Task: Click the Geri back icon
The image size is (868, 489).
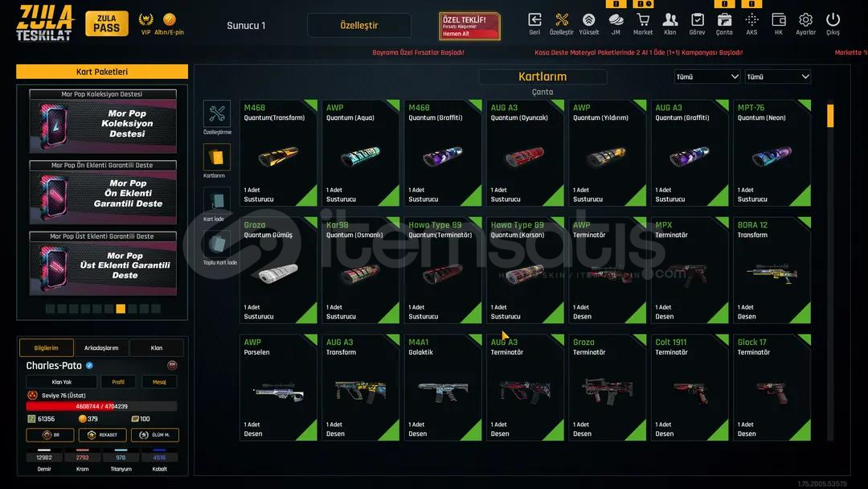Action: point(534,20)
